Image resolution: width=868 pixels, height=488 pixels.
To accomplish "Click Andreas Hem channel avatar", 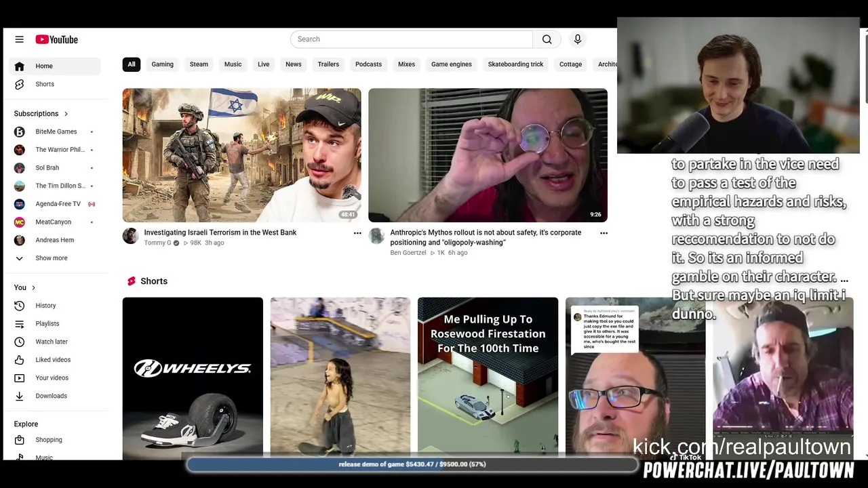I will point(19,240).
